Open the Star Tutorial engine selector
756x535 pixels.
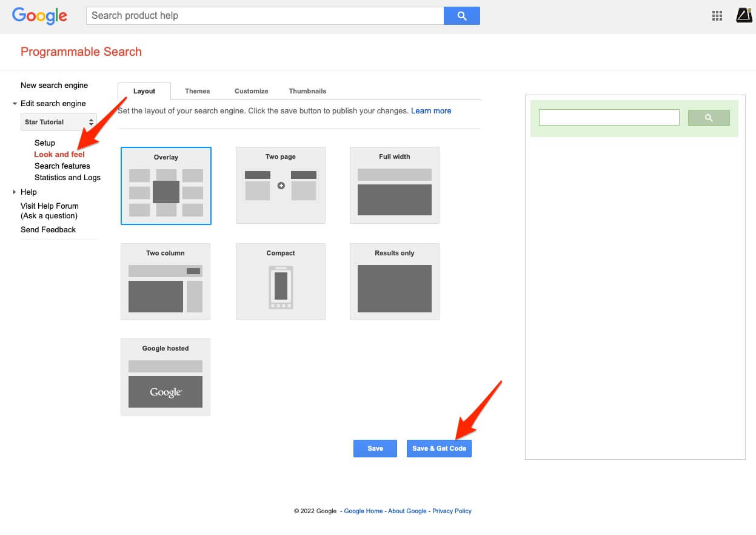point(58,122)
